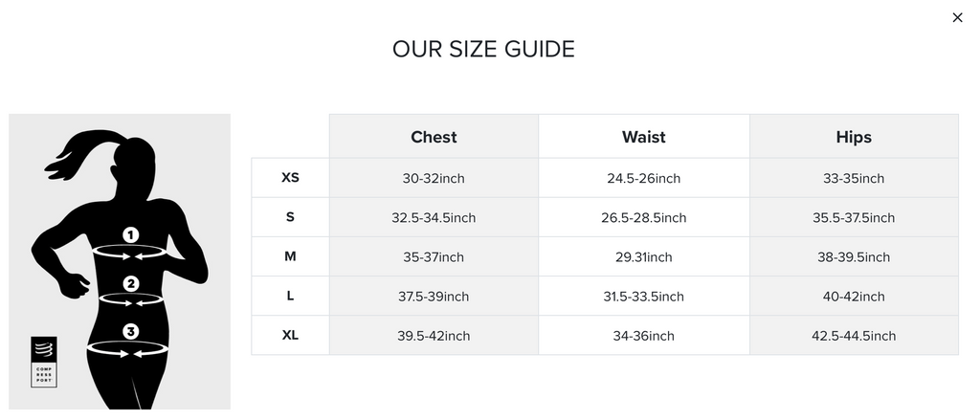
Task: Close the size guide with X icon
Action: [x=957, y=17]
